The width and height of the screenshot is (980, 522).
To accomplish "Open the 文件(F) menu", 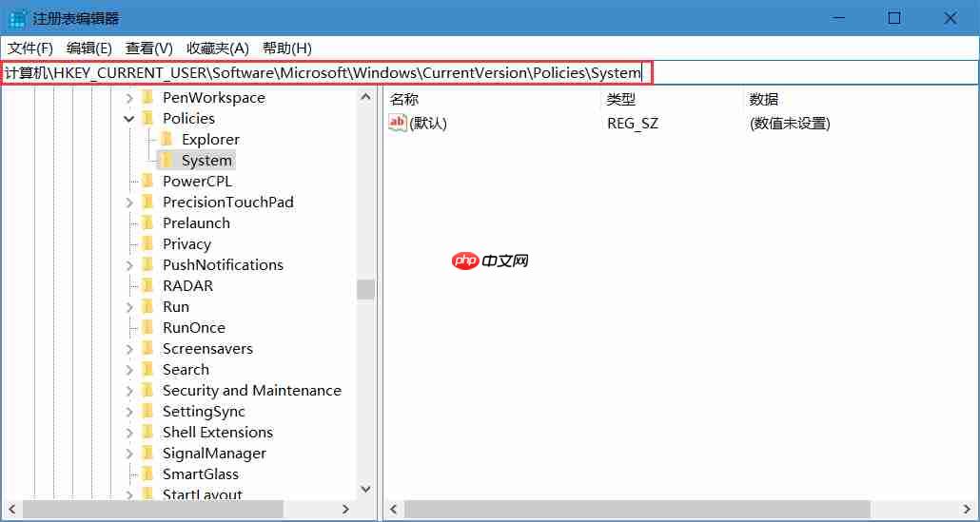I will (30, 48).
